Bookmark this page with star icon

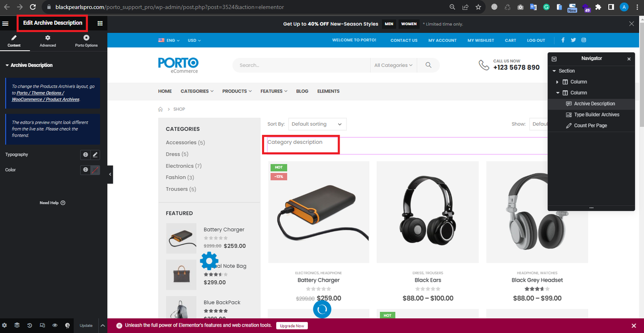[478, 7]
